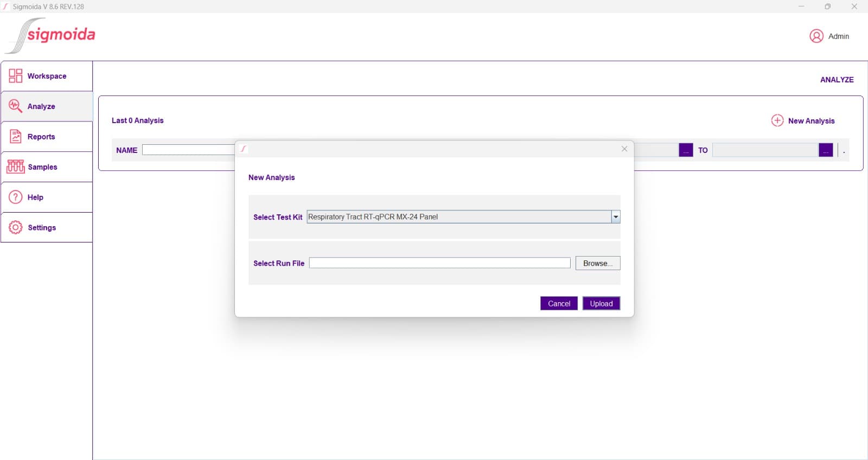Click the Help question mark icon

[16, 197]
